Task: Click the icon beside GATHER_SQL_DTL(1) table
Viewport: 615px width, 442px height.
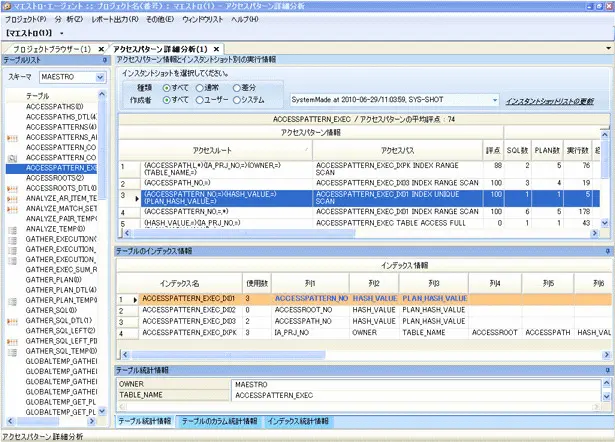Action: [x=13, y=321]
